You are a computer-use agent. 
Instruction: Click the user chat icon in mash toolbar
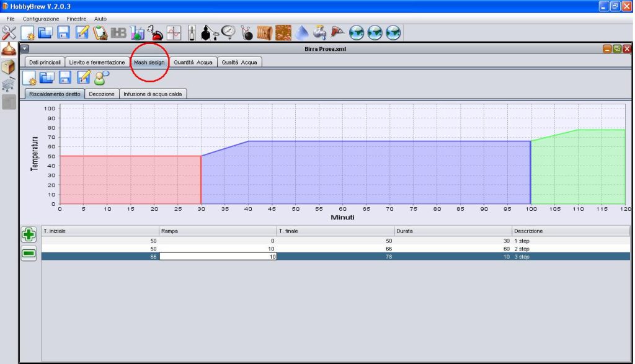[102, 78]
